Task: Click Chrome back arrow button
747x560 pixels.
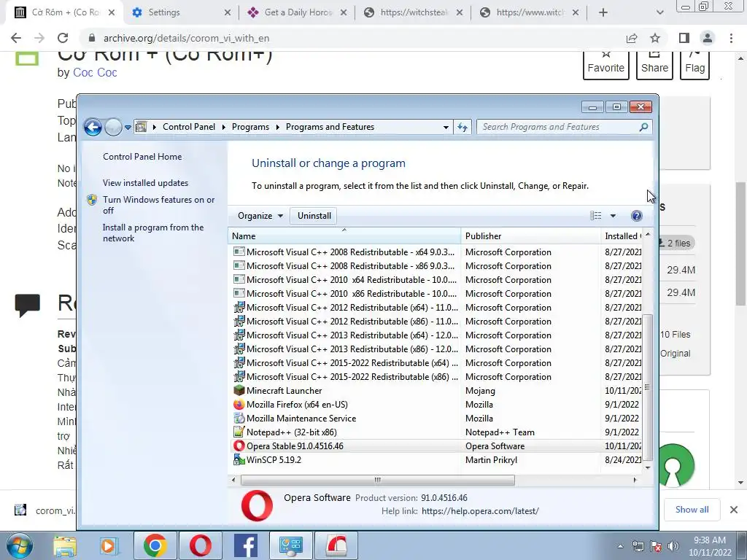Action: click(16, 38)
